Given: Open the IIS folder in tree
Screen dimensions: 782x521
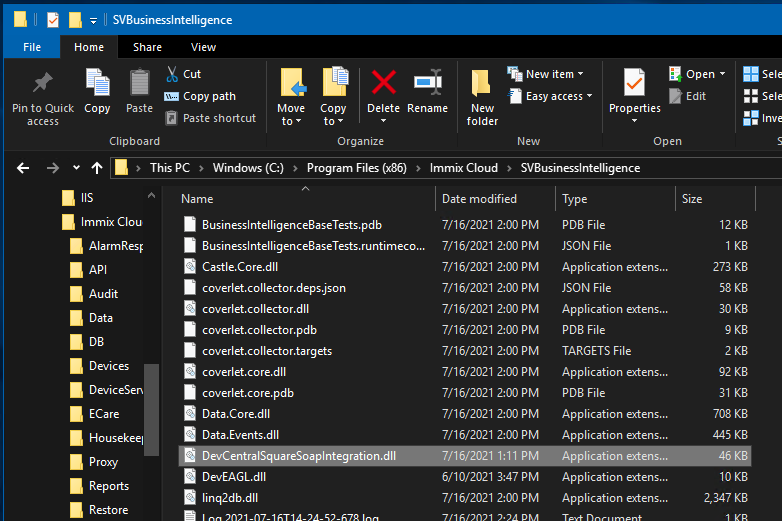Looking at the screenshot, I should click(x=78, y=198).
